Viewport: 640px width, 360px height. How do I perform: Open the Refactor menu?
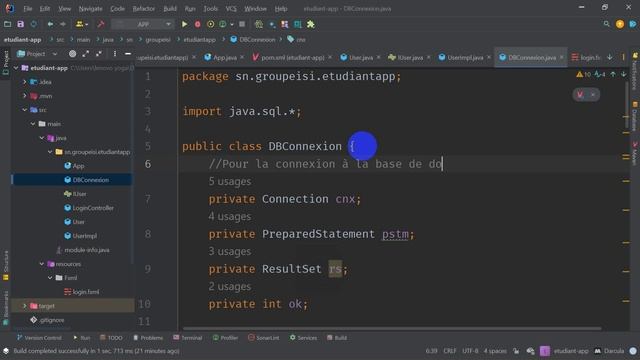tap(144, 9)
